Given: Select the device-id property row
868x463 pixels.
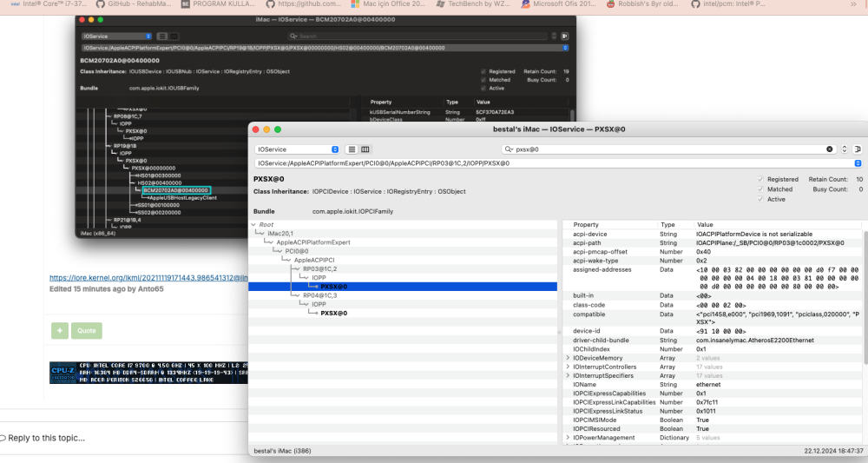Looking at the screenshot, I should coord(713,331).
